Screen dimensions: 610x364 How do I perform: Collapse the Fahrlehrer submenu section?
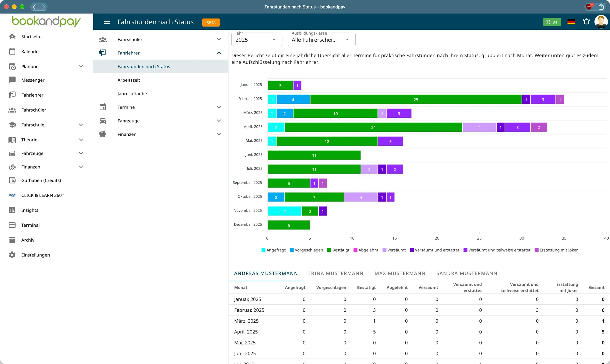(219, 53)
